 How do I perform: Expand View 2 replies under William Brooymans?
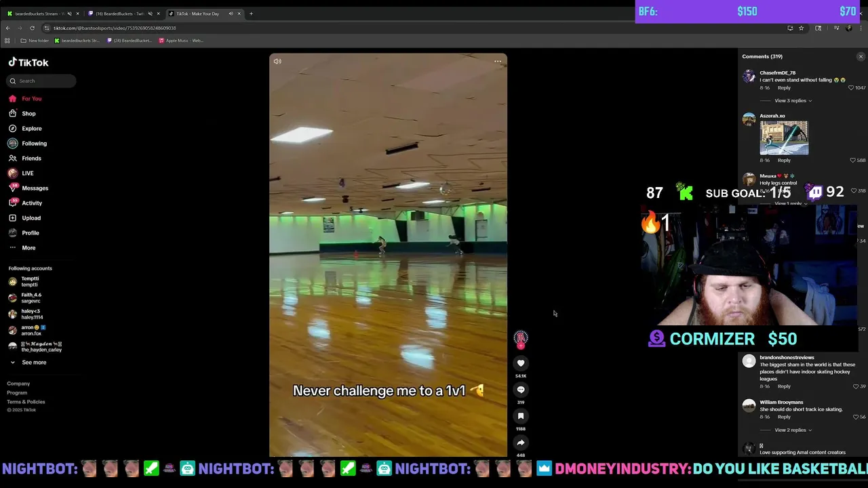tap(793, 430)
